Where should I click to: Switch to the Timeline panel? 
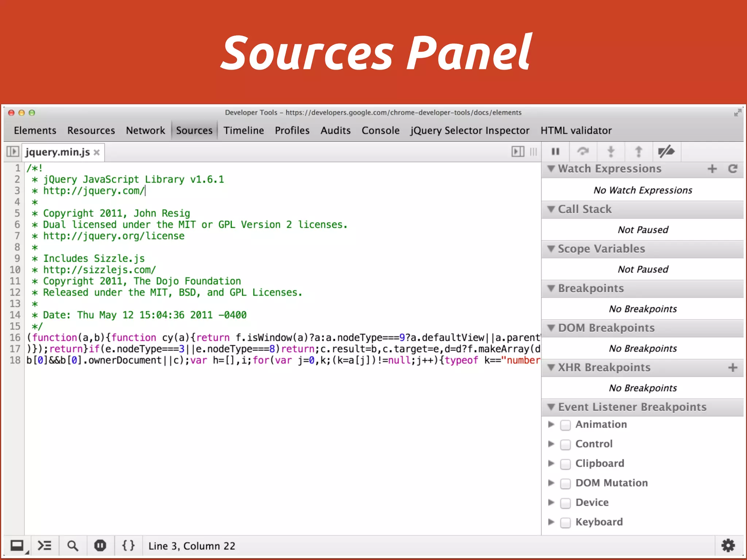(x=244, y=131)
